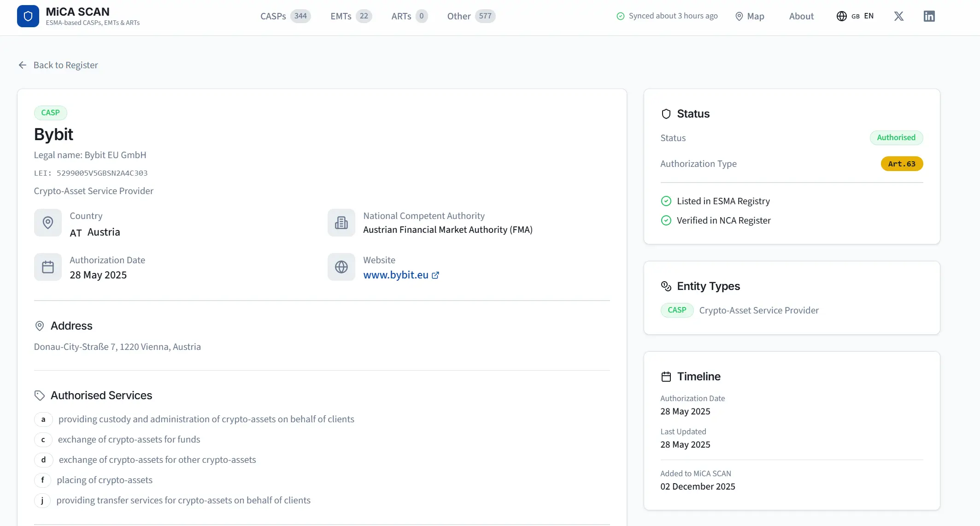Click the address Donau-City-Straße 7, 1220 Vienna
The image size is (980, 526).
point(117,347)
